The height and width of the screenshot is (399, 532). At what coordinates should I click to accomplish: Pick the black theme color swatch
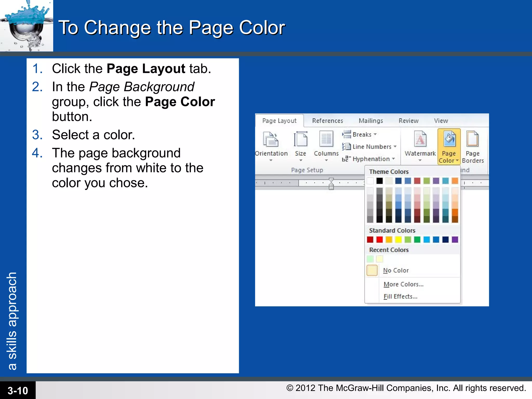tap(380, 181)
